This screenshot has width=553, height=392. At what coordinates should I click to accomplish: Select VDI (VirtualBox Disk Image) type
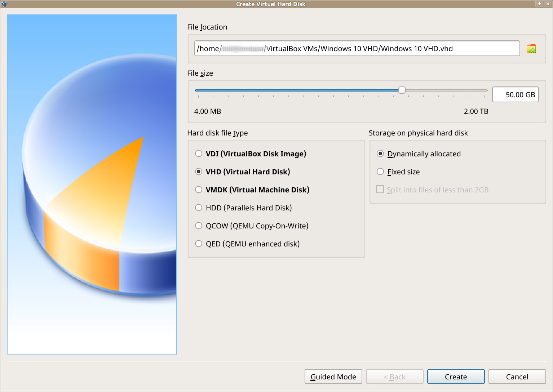coord(199,154)
